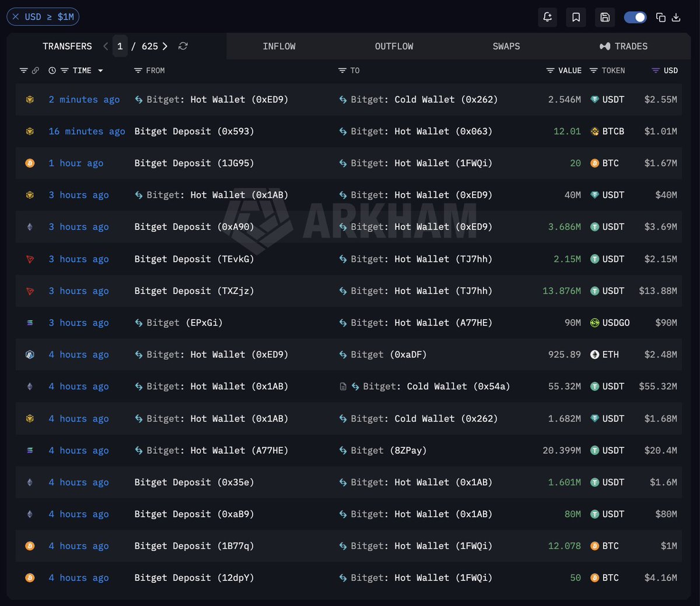Click the Bitcoin chain icon on 1 hour ago row
Viewport: 700px width, 606px height.
coord(30,163)
